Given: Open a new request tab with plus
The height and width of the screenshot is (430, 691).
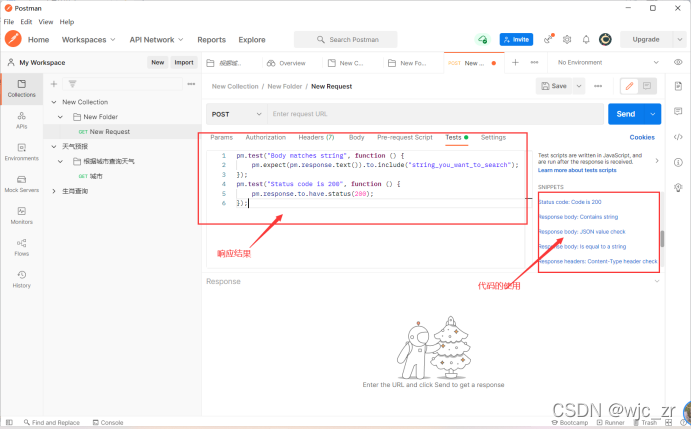Looking at the screenshot, I should (515, 63).
